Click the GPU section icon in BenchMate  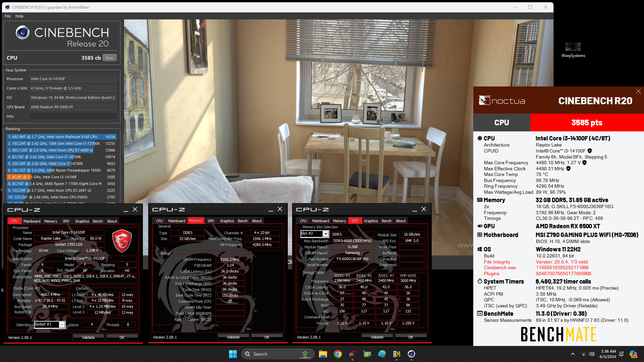tap(480, 226)
